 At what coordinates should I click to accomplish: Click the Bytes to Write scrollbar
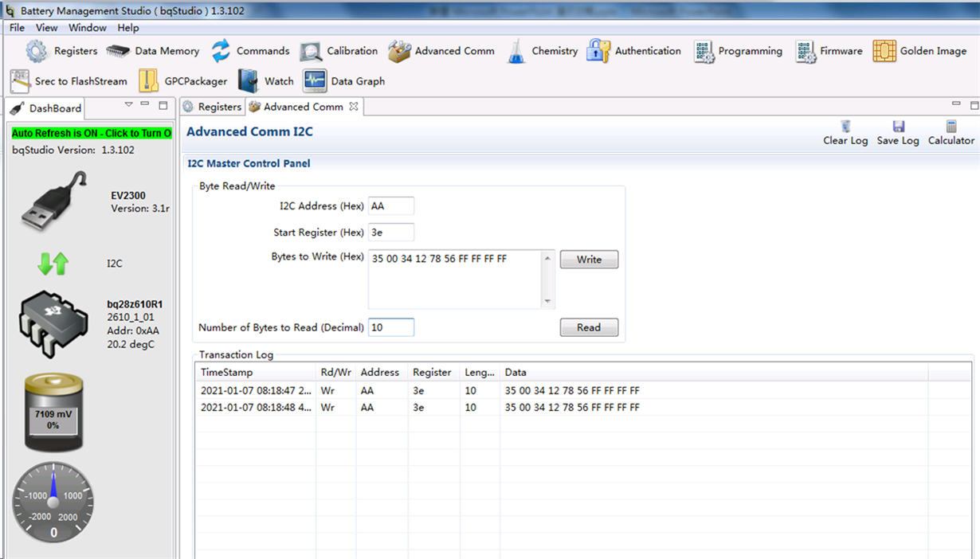click(x=548, y=279)
